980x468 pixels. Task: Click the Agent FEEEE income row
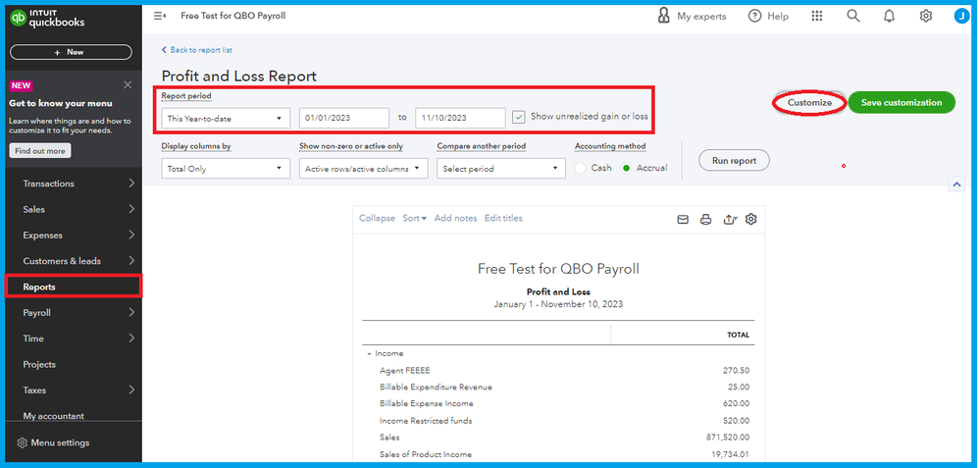coord(558,371)
